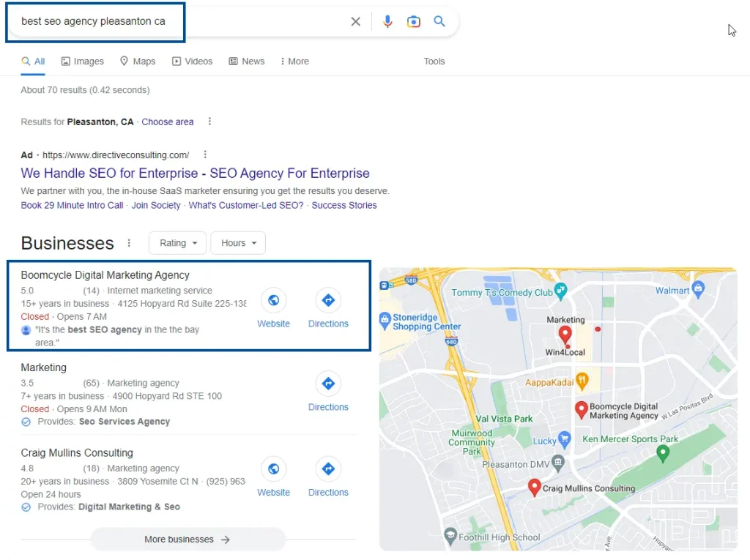
Task: Open search by image camera icon
Action: tap(414, 22)
